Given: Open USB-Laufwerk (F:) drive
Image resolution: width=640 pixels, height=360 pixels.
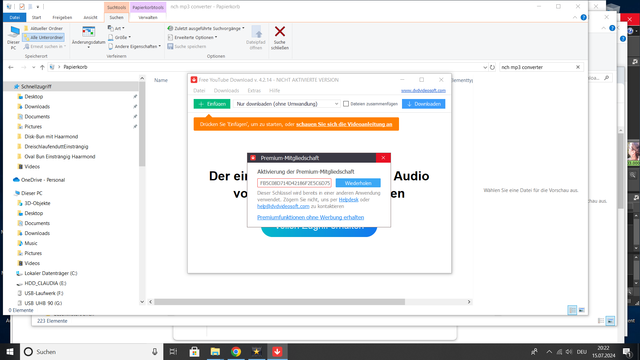Looking at the screenshot, I should pos(44,293).
